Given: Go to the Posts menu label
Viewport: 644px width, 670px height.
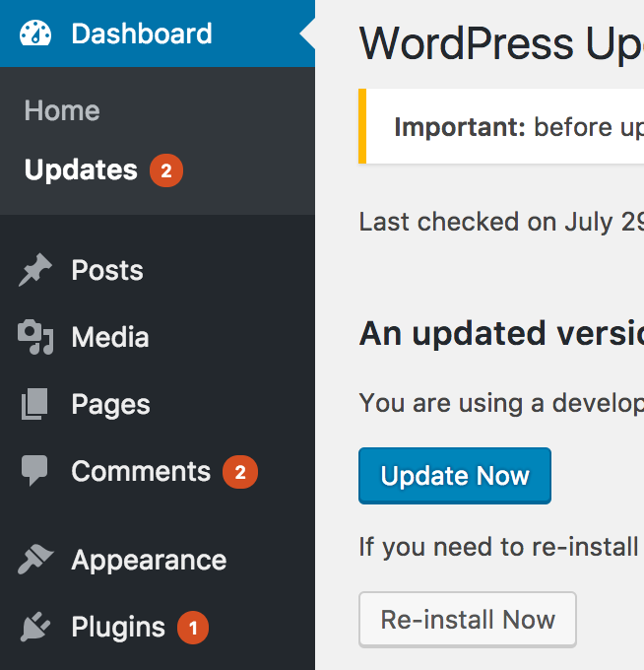Looking at the screenshot, I should [107, 271].
